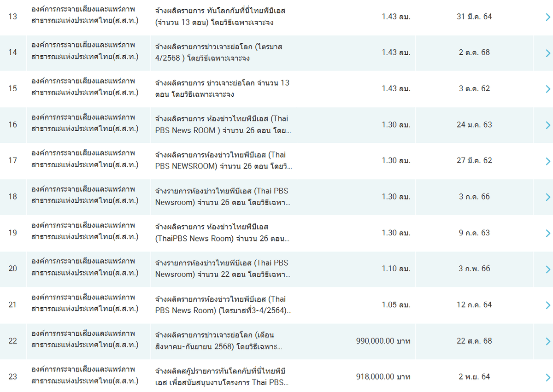Click the right arrow on row 17
Viewport: 553px width, 392px height.
click(547, 161)
